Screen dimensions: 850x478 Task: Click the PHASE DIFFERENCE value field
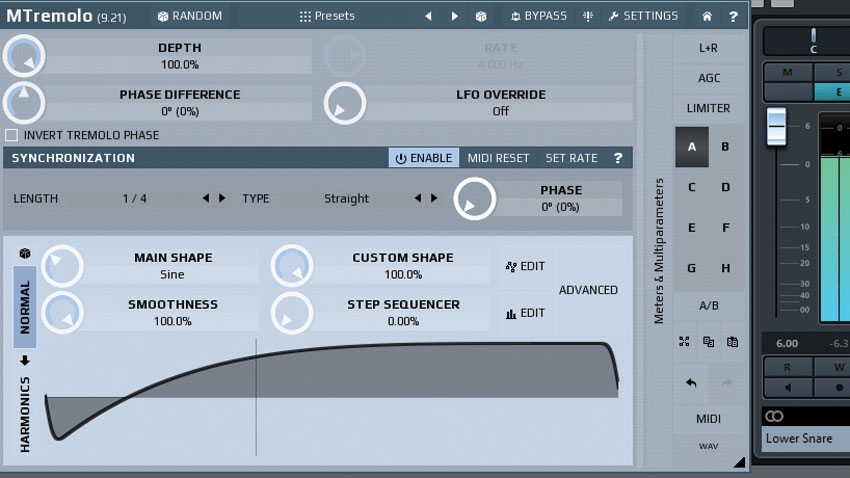179,111
